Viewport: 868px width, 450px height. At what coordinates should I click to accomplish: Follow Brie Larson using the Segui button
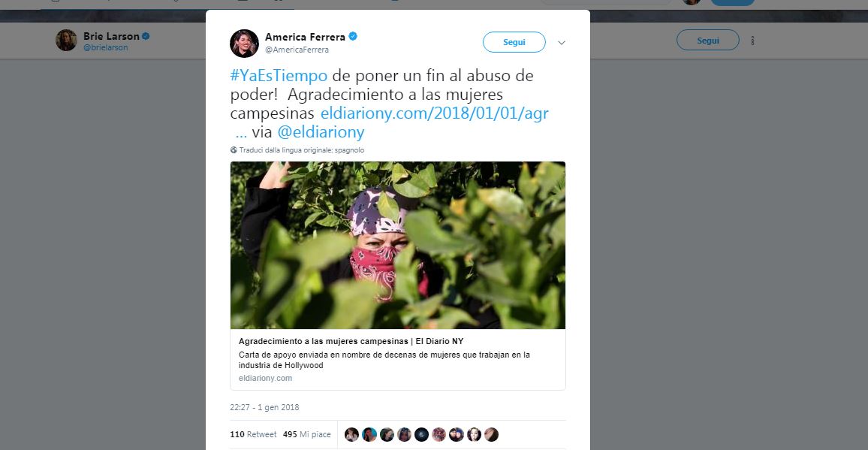click(x=708, y=41)
